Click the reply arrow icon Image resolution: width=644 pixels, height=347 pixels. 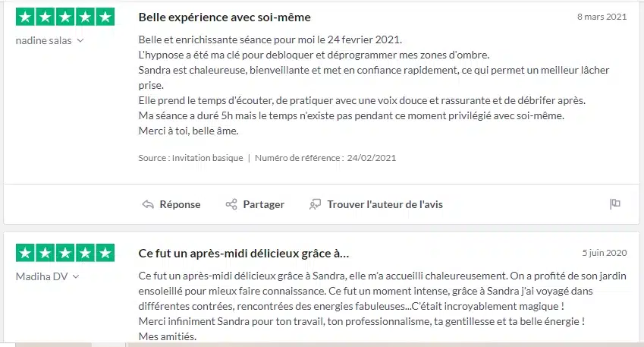pyautogui.click(x=148, y=204)
